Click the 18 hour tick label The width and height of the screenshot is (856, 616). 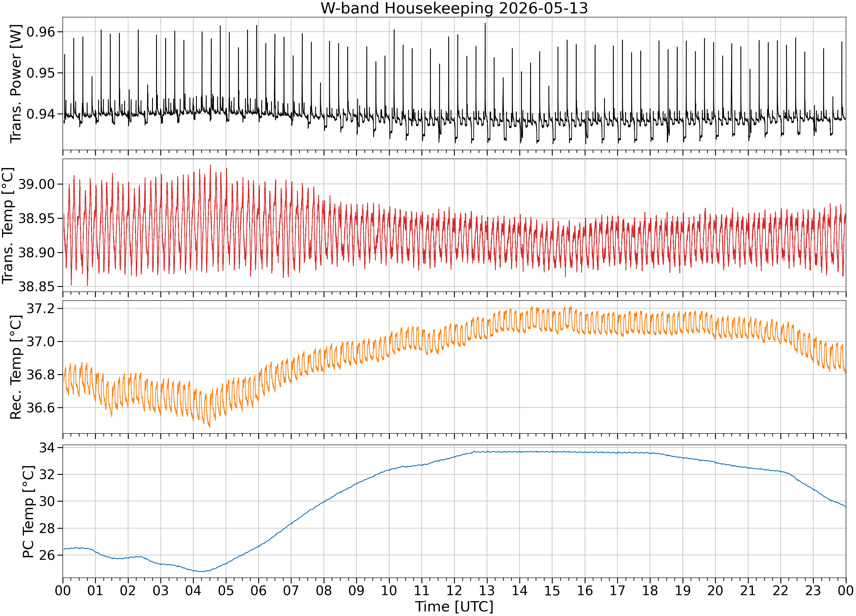point(650,590)
